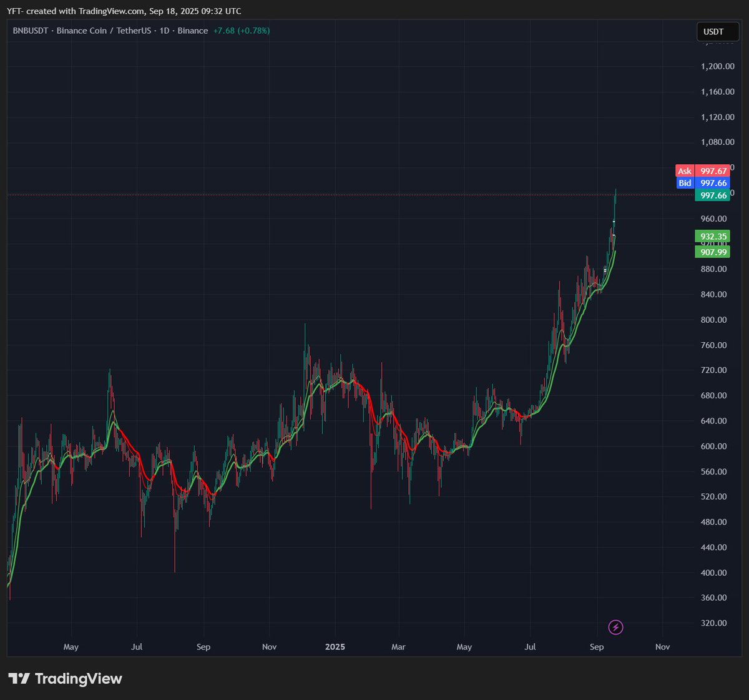Click the 560.00 price axis label
The height and width of the screenshot is (700, 749).
[x=713, y=471]
